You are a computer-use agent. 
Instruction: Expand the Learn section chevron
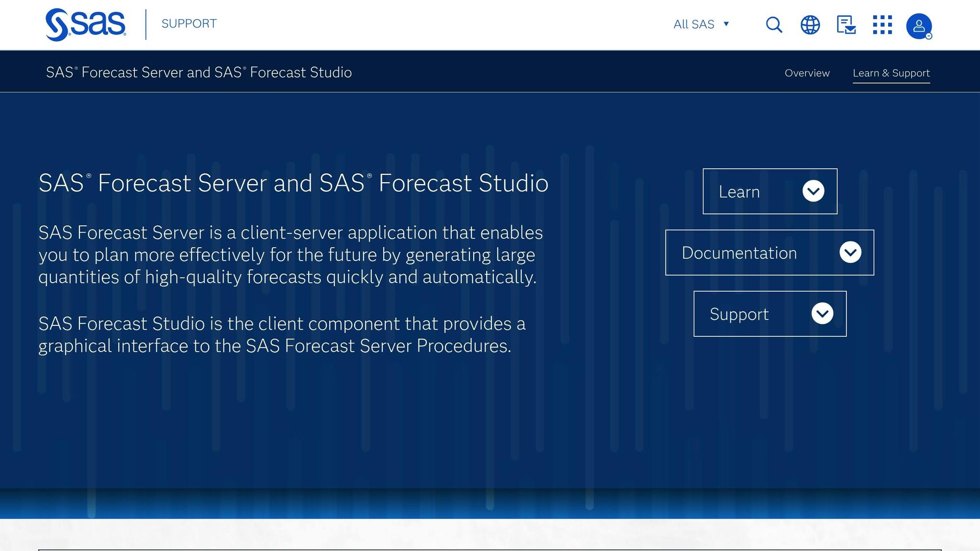[813, 191]
